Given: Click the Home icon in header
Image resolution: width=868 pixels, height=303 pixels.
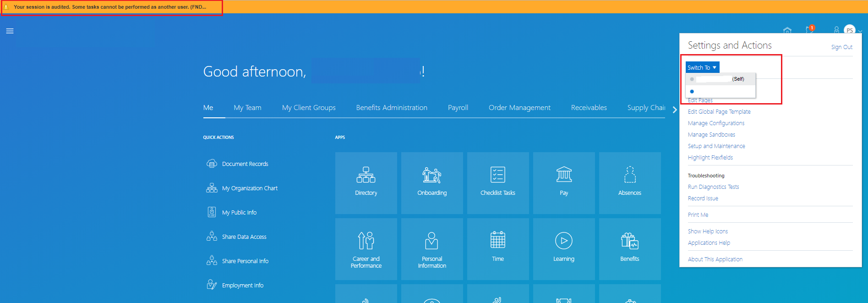Looking at the screenshot, I should [787, 30].
